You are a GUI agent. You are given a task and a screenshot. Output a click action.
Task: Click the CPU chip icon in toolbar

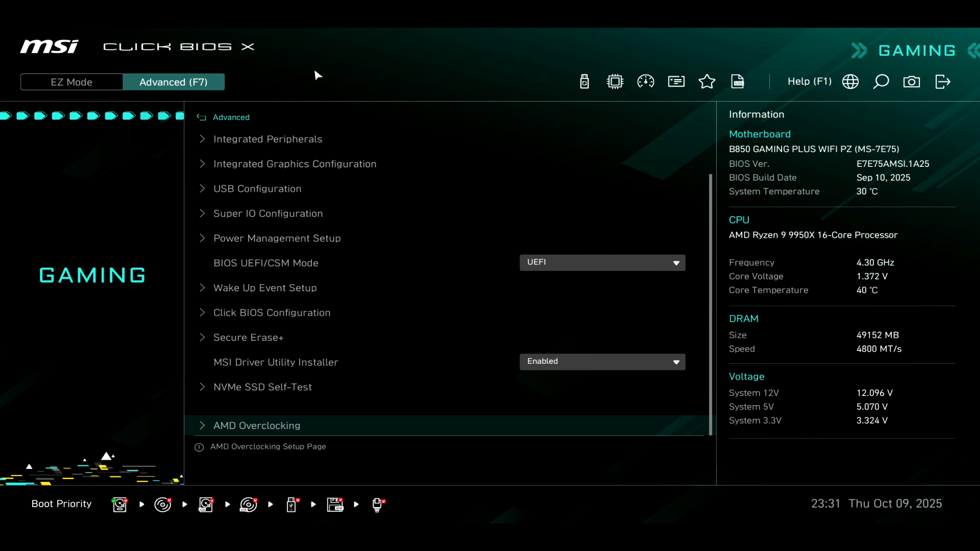coord(615,82)
